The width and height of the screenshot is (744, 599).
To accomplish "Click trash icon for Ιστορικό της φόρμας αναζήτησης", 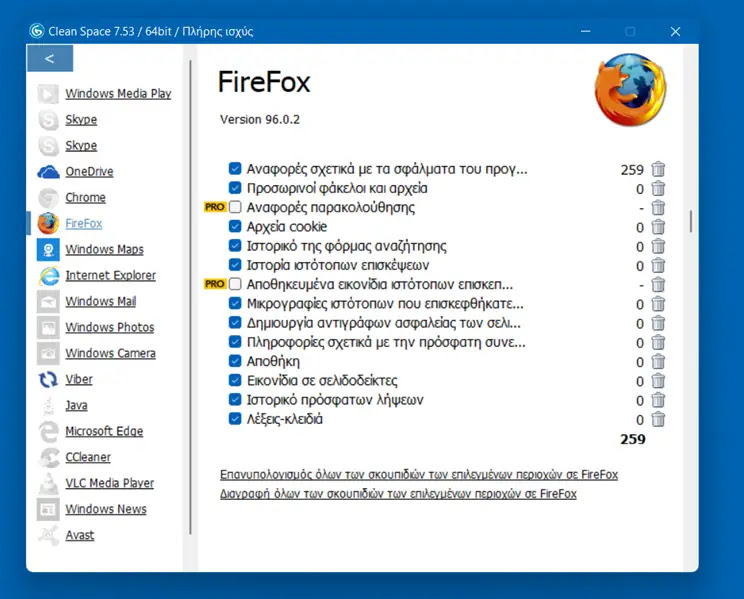I will [x=658, y=246].
